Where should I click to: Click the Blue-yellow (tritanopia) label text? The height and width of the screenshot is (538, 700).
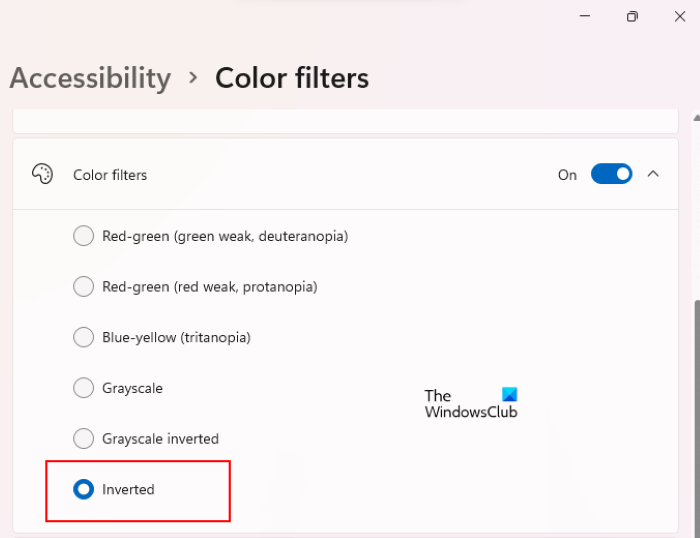[176, 338]
